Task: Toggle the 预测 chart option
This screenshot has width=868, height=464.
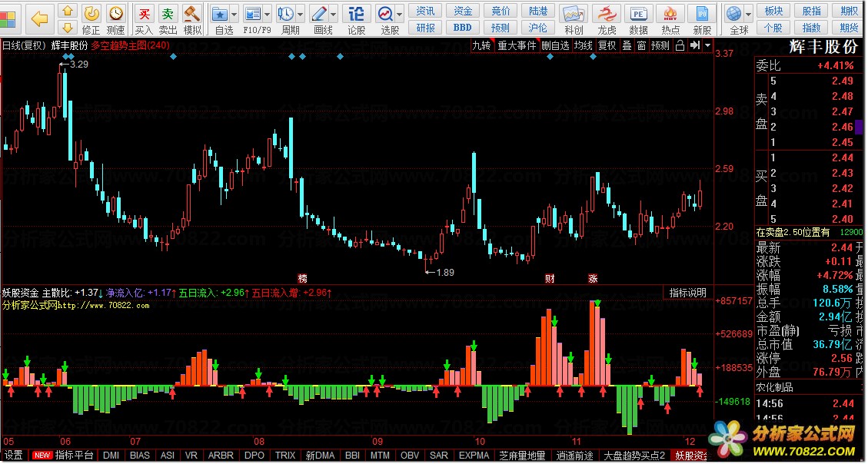Action: (660, 46)
